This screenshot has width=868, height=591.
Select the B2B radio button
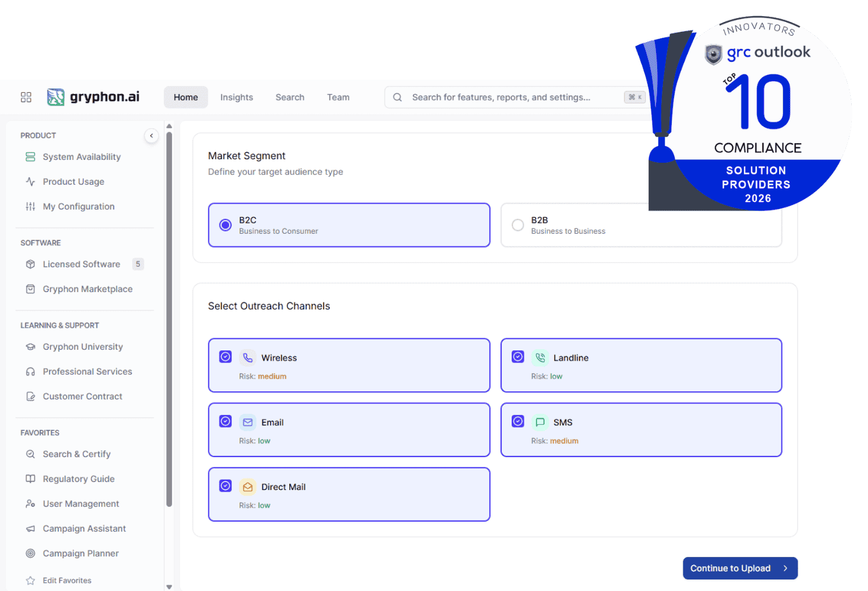518,225
